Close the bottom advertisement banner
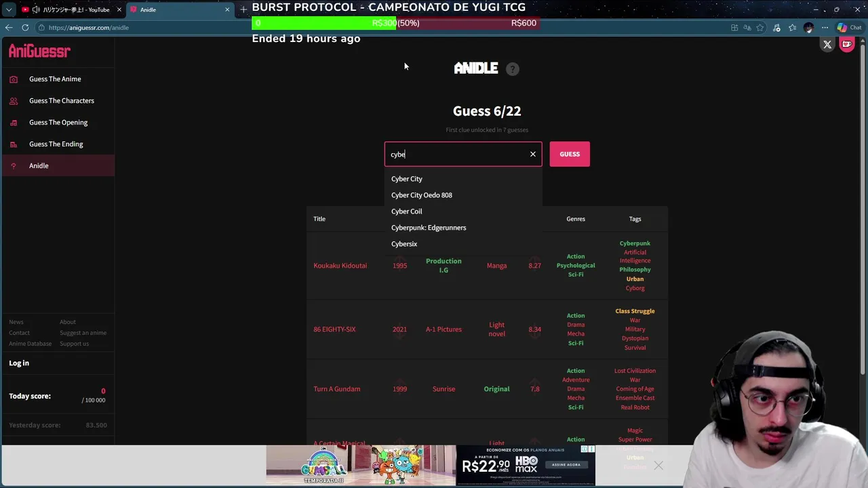868x488 pixels. [658, 466]
